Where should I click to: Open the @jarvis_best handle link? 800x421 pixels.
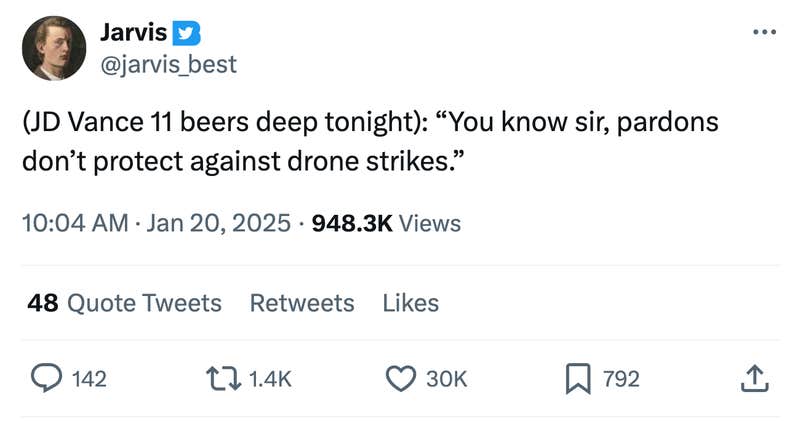pyautogui.click(x=168, y=64)
